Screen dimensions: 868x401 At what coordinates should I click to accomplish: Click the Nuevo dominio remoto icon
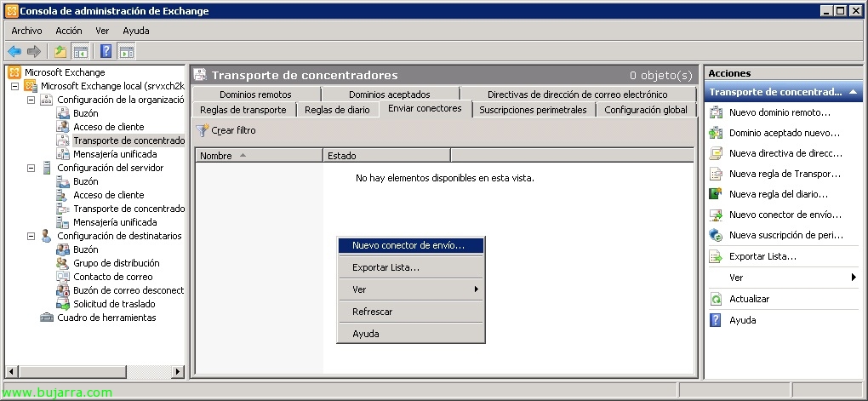point(716,112)
